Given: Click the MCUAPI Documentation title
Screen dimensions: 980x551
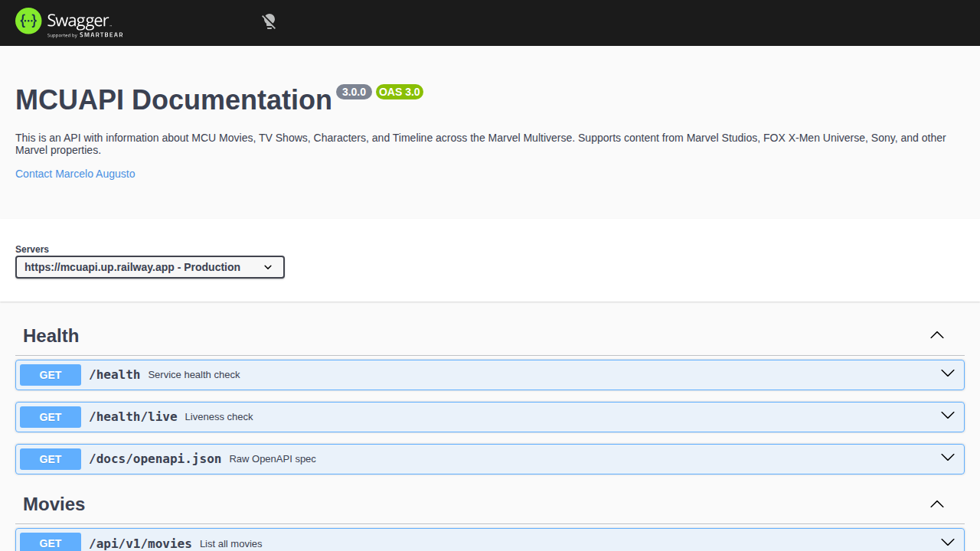Looking at the screenshot, I should click(174, 100).
